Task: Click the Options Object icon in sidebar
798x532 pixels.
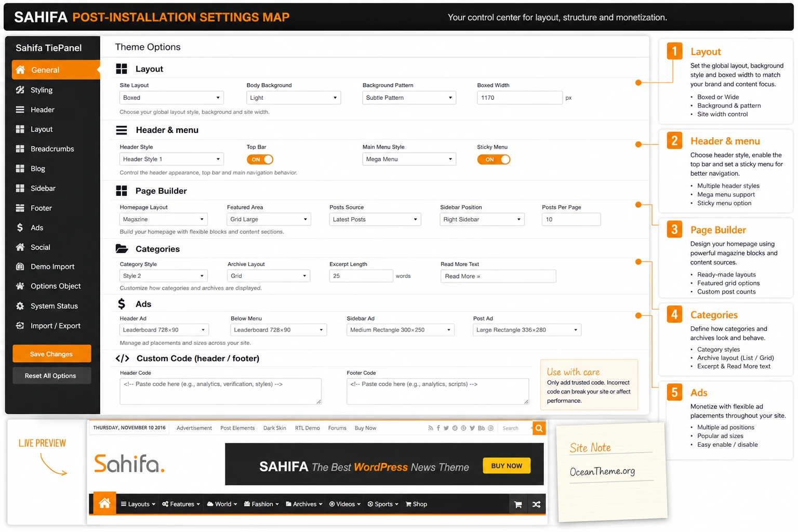Action: (x=20, y=286)
